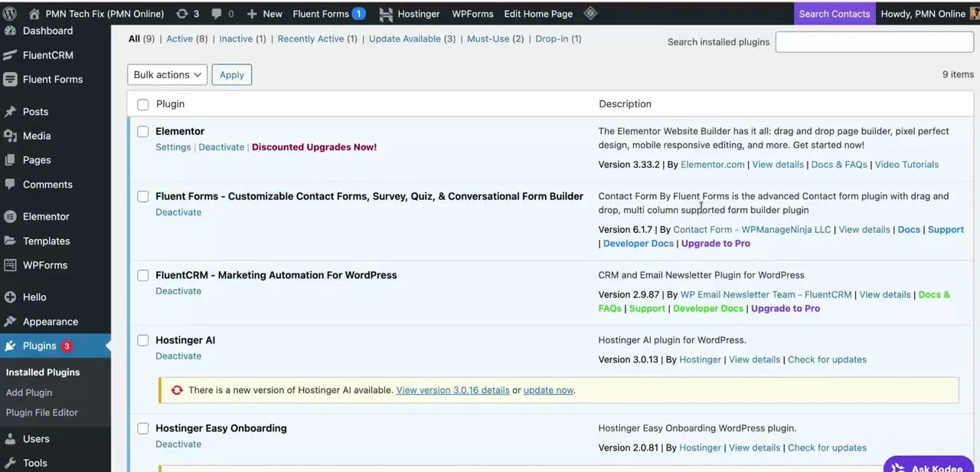This screenshot has height=472, width=980.
Task: Filter plugins by All (9)
Action: pos(142,38)
